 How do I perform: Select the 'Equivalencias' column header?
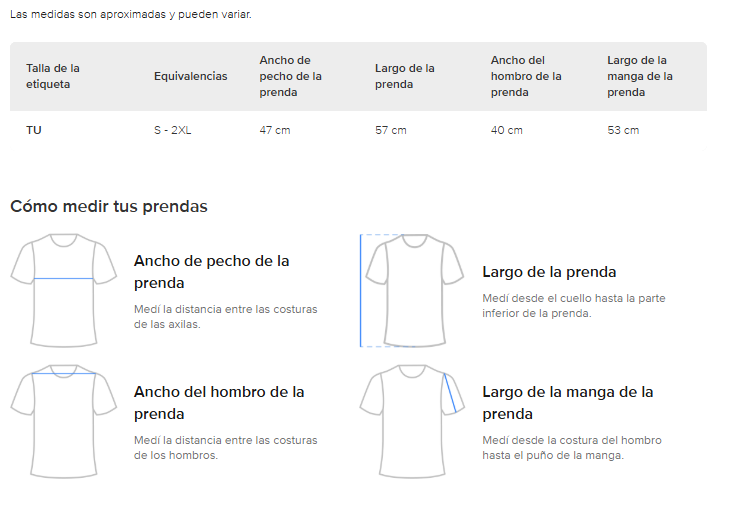point(190,76)
